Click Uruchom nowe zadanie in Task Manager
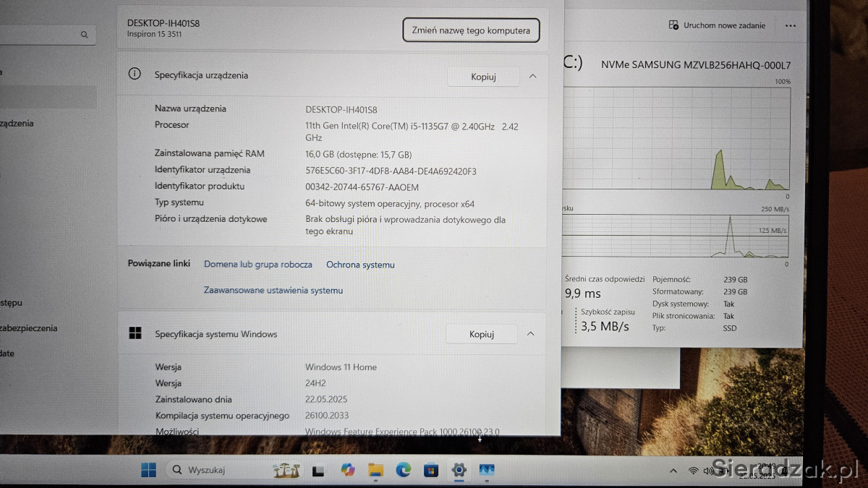The width and height of the screenshot is (868, 488). [x=717, y=25]
